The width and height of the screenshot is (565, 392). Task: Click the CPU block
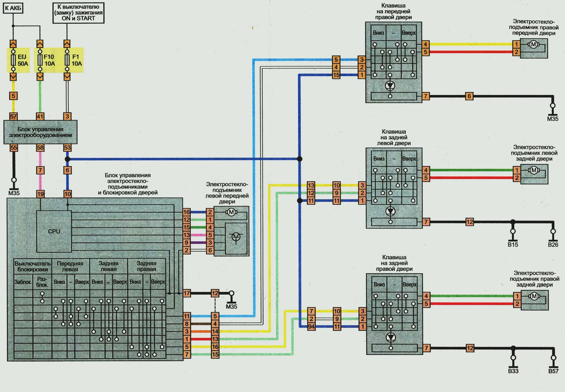click(x=54, y=231)
